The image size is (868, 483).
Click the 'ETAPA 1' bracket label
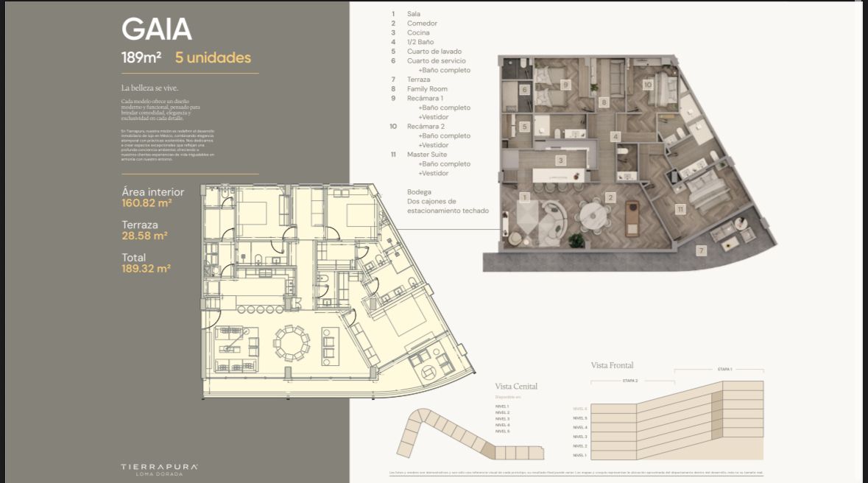(x=724, y=369)
